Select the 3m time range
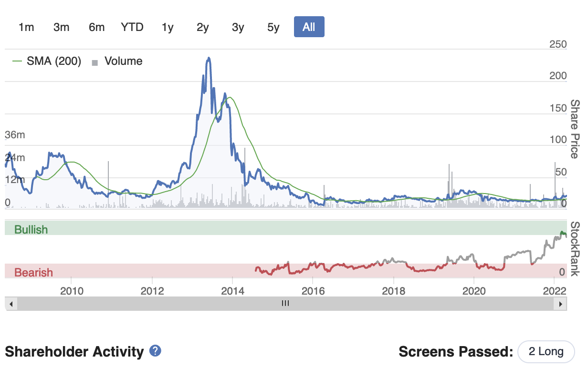This screenshot has height=368, width=588. tap(62, 27)
